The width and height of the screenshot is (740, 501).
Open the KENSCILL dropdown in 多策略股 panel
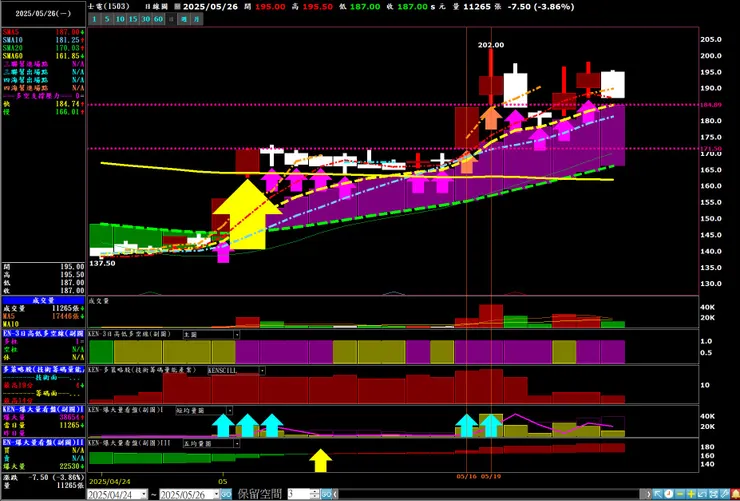point(262,371)
